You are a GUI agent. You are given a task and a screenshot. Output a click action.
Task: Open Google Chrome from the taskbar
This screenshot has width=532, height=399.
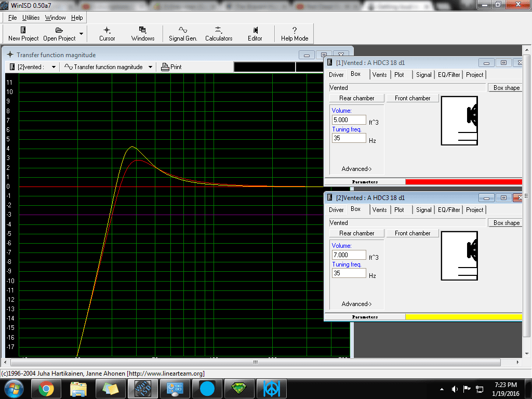(46, 388)
